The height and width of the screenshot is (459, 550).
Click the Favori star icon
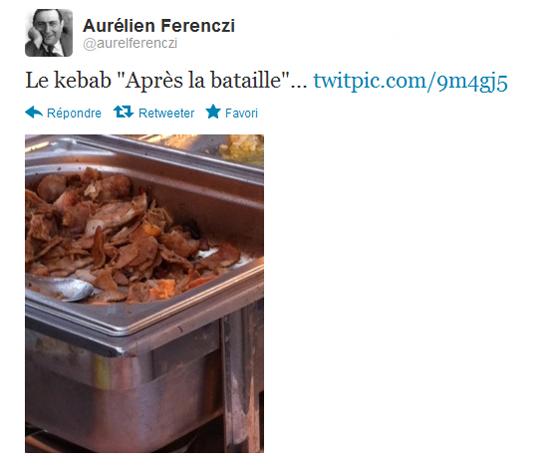[213, 112]
